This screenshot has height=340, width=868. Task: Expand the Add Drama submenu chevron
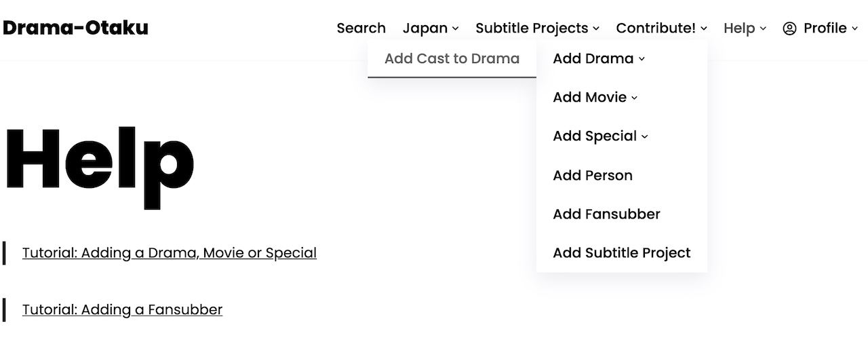642,59
